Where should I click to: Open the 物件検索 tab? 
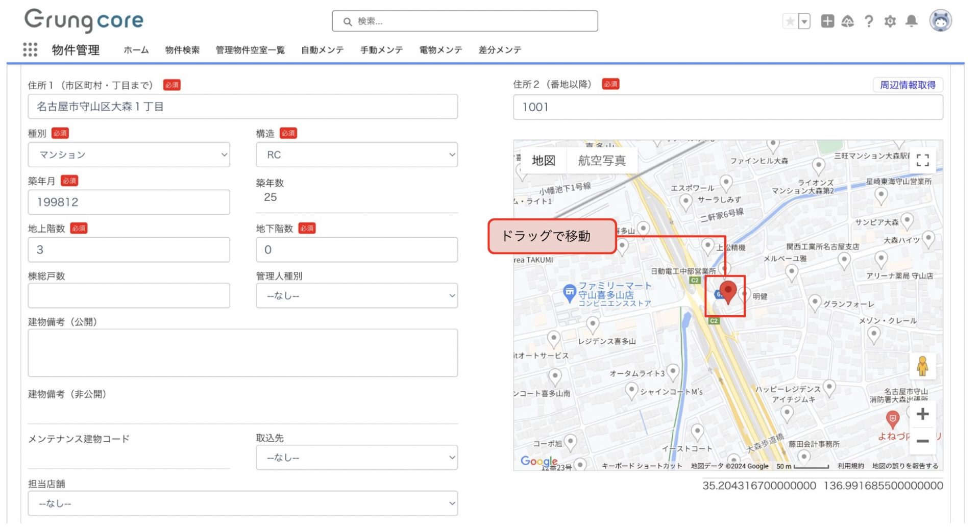click(182, 50)
